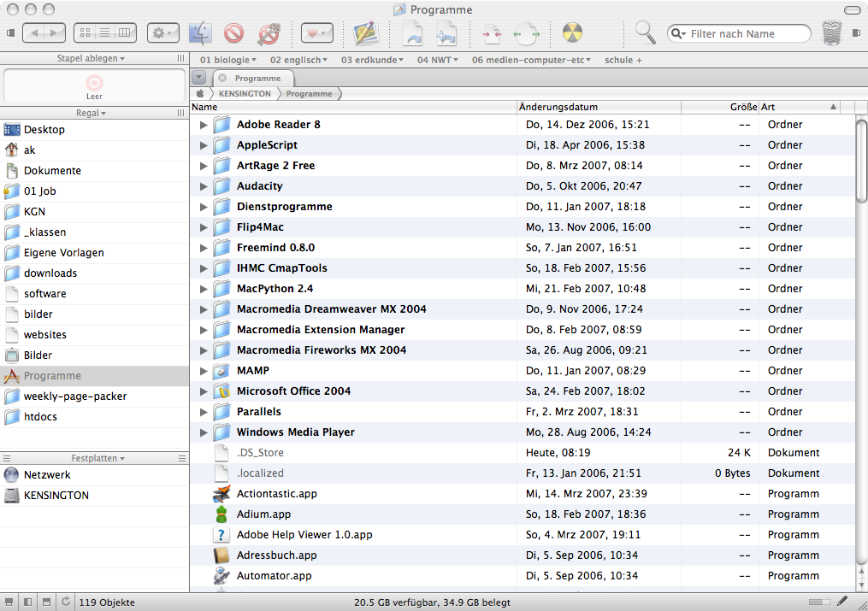Switch to icon view mode

(x=85, y=33)
